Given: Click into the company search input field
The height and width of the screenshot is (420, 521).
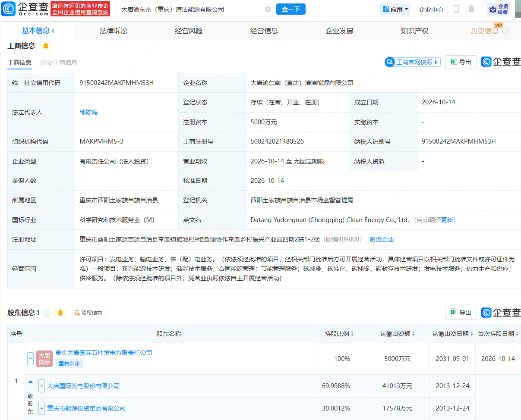Looking at the screenshot, I should (x=192, y=9).
